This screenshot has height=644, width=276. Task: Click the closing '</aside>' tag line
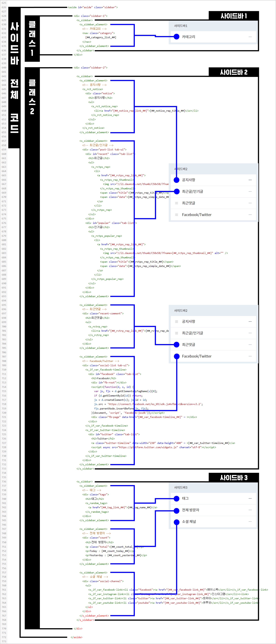[76, 637]
